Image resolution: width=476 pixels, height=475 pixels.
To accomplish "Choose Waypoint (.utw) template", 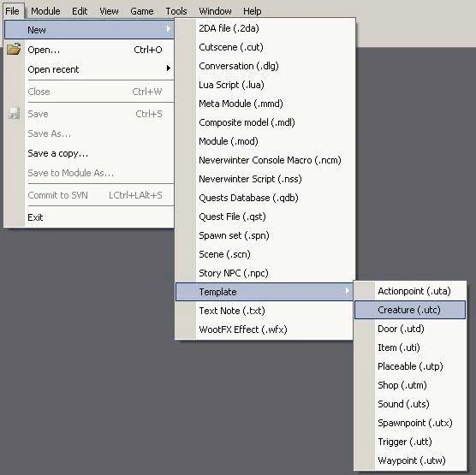I will point(410,460).
